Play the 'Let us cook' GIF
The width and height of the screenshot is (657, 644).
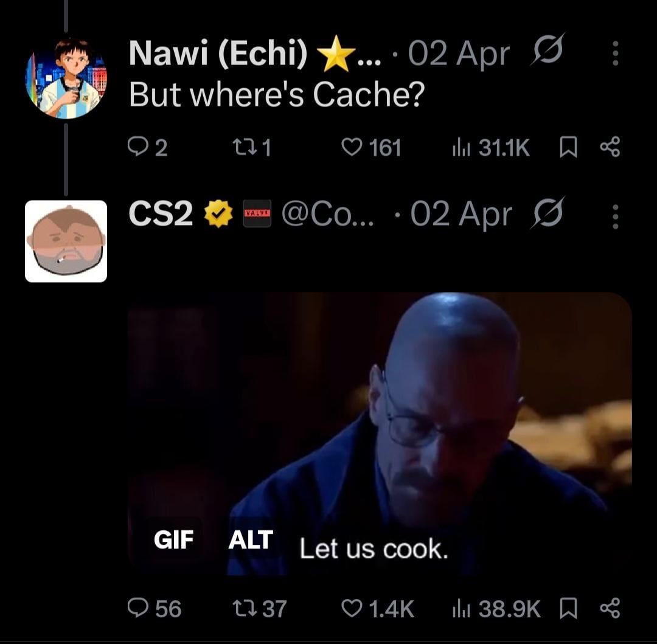coord(380,434)
